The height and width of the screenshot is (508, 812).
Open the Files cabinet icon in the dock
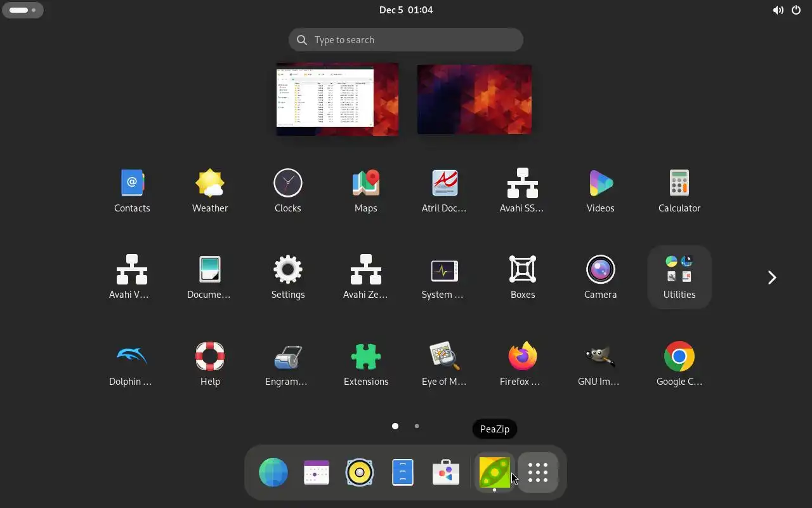[x=403, y=472]
